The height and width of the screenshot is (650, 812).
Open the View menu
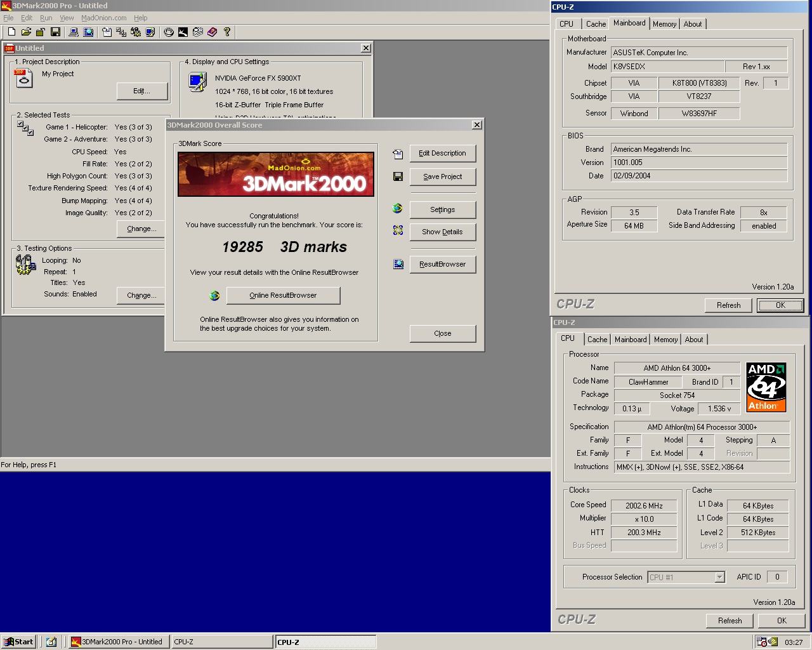click(67, 18)
